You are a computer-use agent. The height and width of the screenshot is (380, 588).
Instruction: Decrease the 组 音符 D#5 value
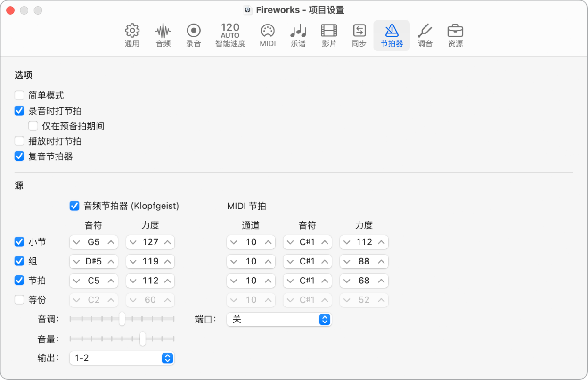pyautogui.click(x=77, y=262)
